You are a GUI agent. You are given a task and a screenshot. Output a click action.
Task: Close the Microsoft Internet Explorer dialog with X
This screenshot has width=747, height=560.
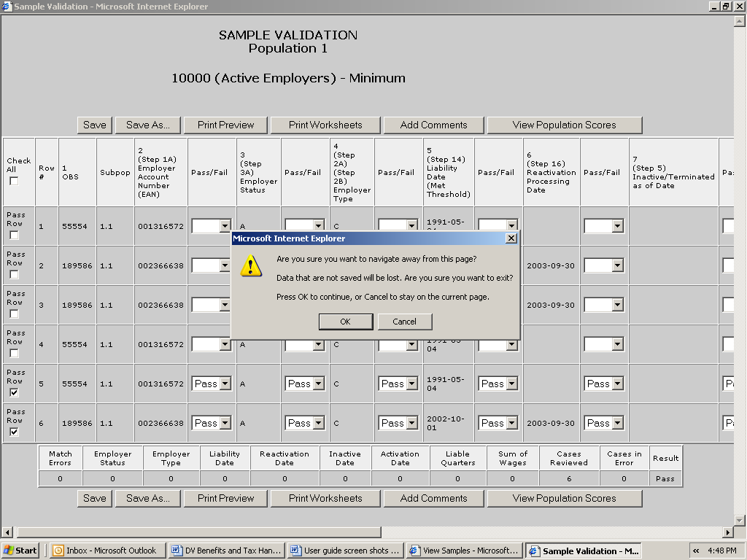coord(511,238)
